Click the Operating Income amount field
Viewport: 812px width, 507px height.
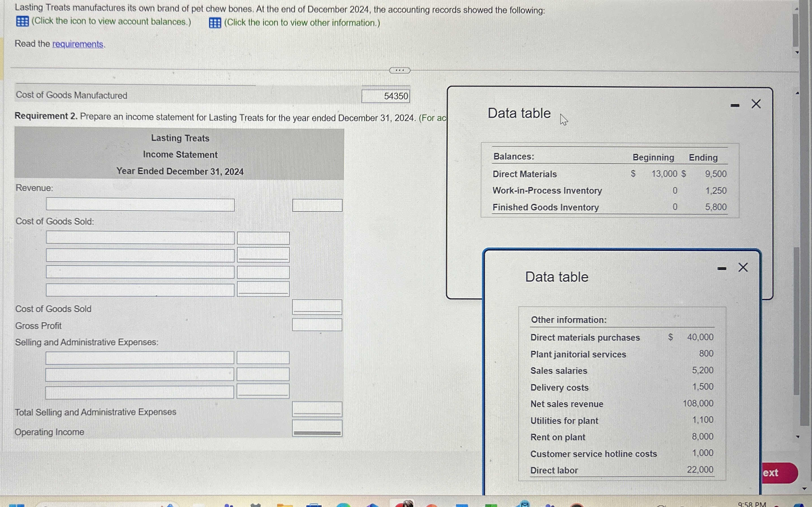[x=317, y=428]
